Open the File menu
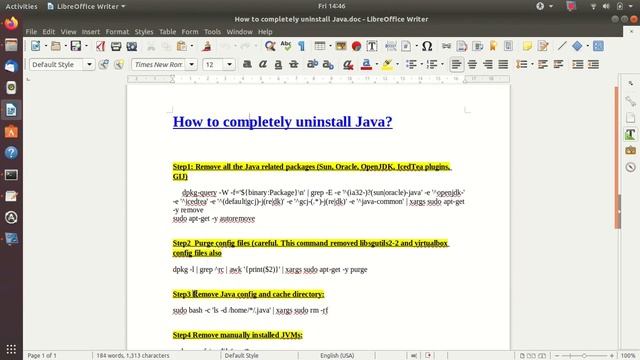 (31, 32)
